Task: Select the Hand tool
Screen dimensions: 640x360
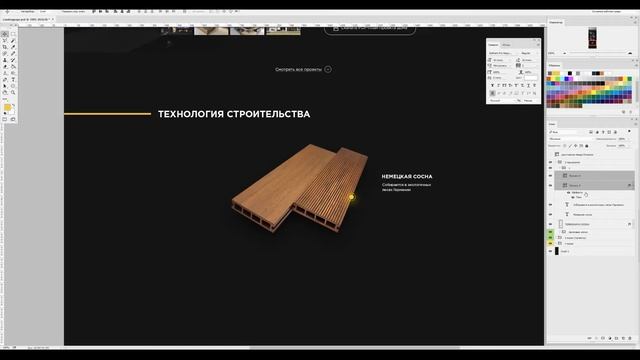Action: pyautogui.click(x=4, y=92)
